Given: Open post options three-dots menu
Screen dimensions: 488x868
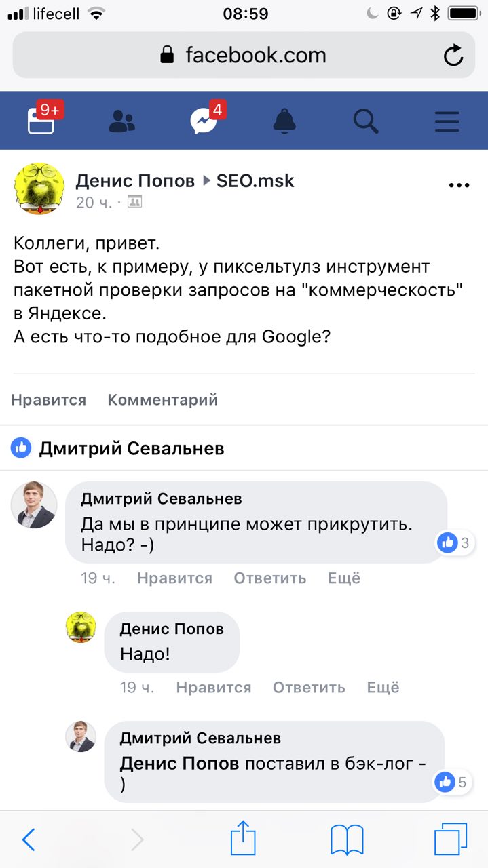Looking at the screenshot, I should [459, 185].
